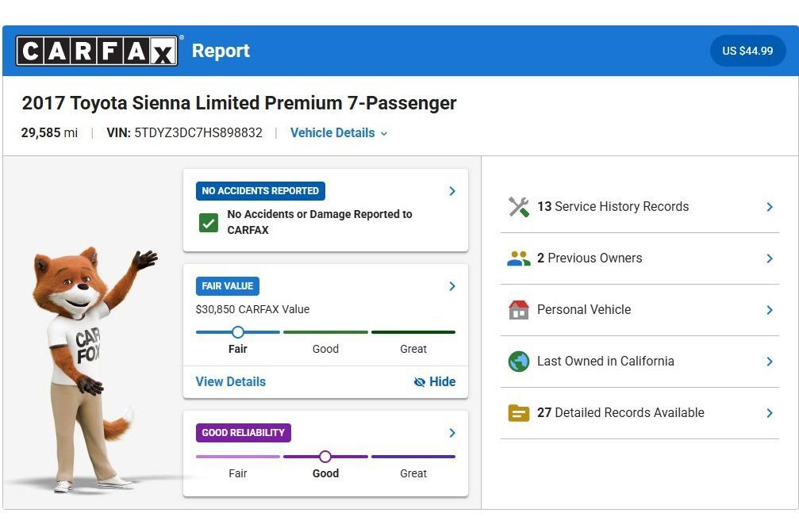
Task: Select Last Owned in California text
Action: 605,361
